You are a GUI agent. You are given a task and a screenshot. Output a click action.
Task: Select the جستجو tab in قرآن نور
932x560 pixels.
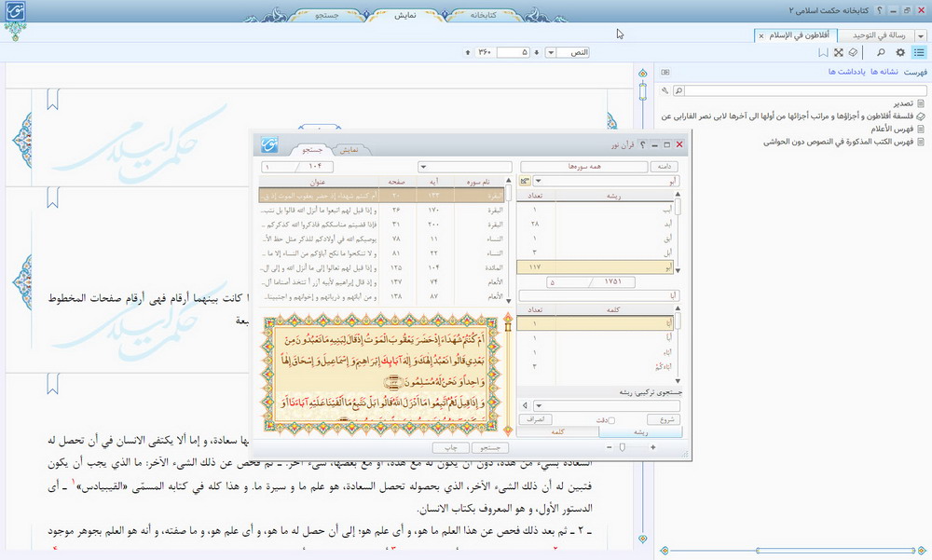(x=312, y=149)
